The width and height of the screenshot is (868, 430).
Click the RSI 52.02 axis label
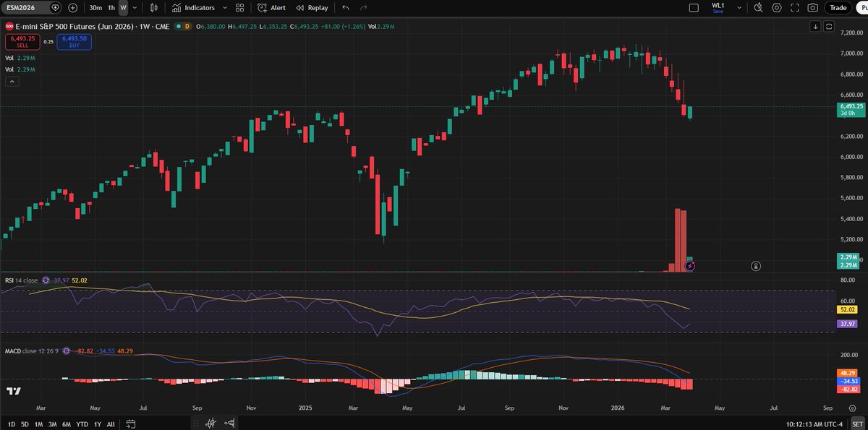pos(846,309)
